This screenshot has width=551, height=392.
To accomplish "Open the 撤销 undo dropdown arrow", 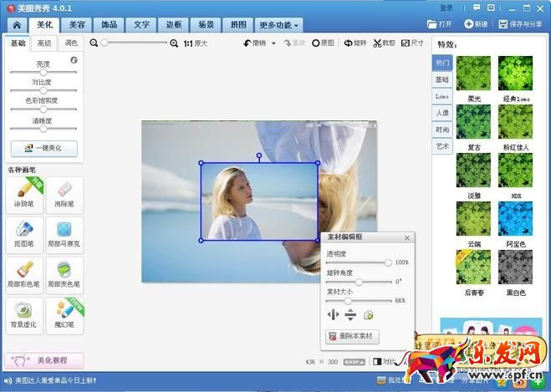I will tap(273, 43).
